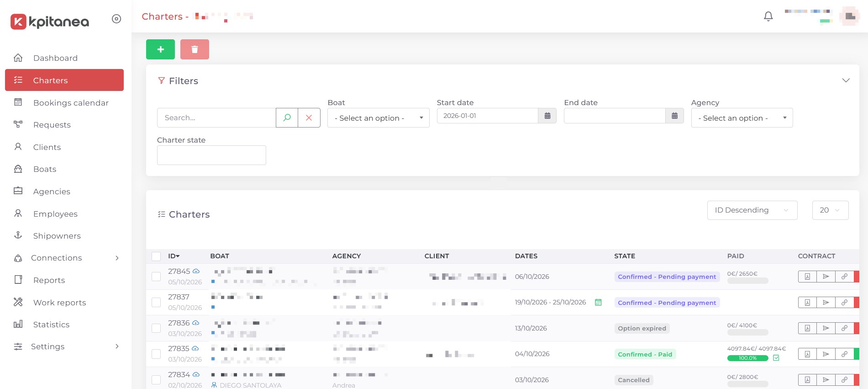Click the user avatar in the header
This screenshot has width=868, height=389.
(850, 16)
